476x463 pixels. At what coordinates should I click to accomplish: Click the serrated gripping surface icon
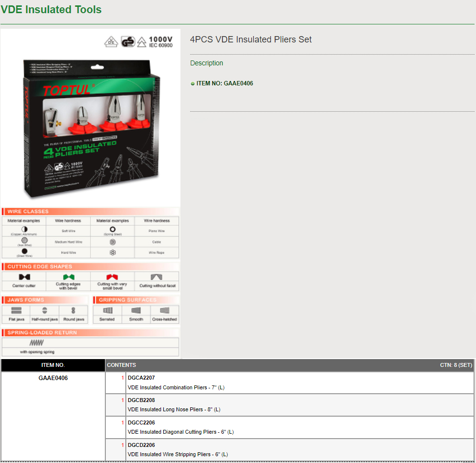[107, 310]
